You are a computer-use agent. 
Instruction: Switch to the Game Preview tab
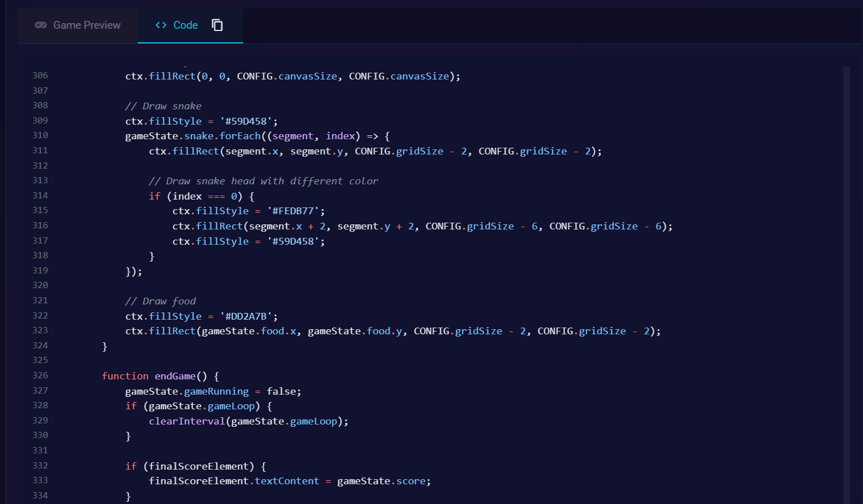click(x=77, y=25)
